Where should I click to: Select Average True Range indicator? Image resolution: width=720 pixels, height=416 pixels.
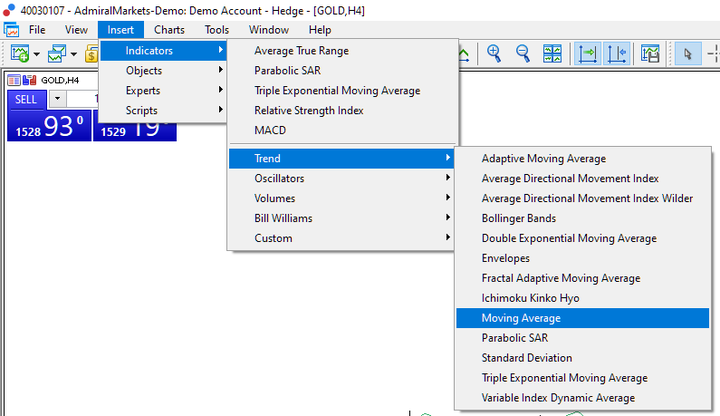(x=343, y=51)
